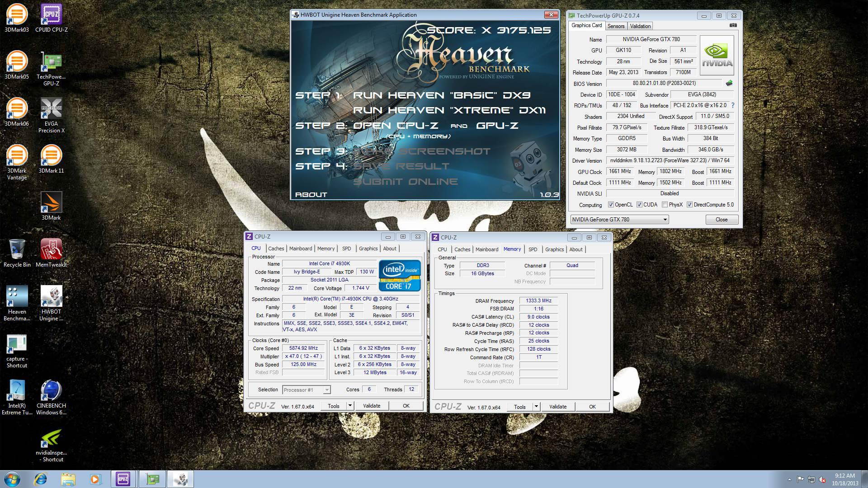Toggle the OpenCL checkbox in GPU-Z
868x488 pixels.
[611, 205]
